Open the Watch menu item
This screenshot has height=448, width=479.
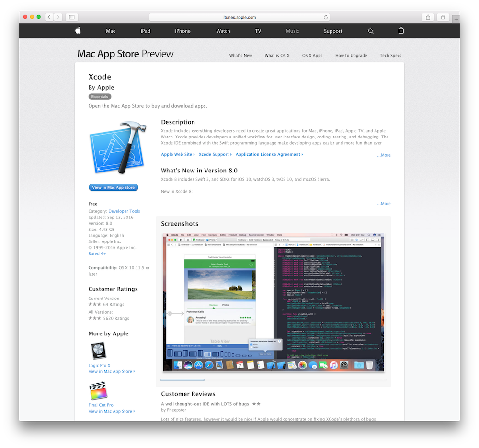(223, 31)
